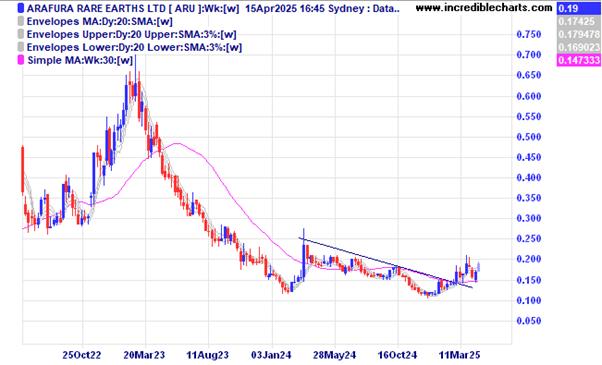Image resolution: width=602 pixels, height=365 pixels.
Task: Select the Envelopes Upper 3% legend label
Action: (x=131, y=35)
